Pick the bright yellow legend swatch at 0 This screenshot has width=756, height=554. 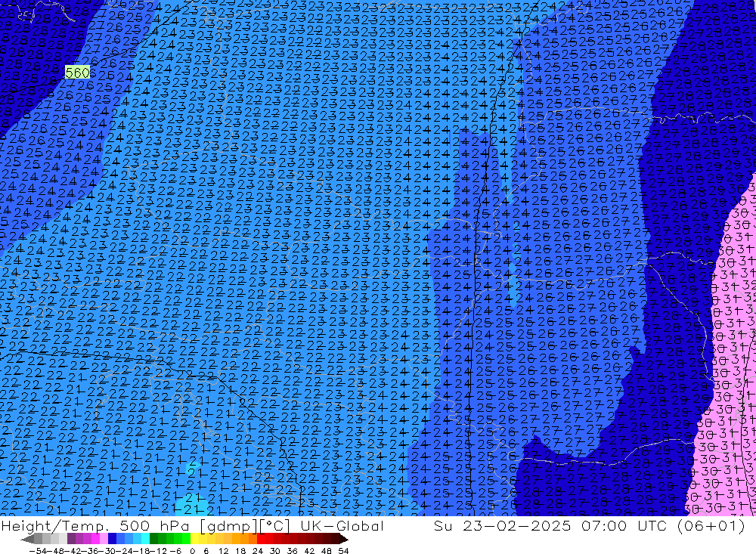pos(194,539)
